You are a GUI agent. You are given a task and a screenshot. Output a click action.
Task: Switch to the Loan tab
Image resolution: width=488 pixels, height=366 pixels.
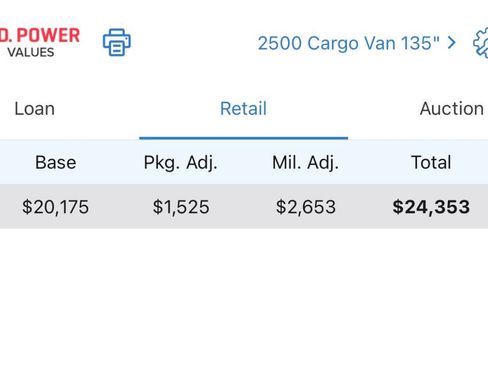(35, 109)
